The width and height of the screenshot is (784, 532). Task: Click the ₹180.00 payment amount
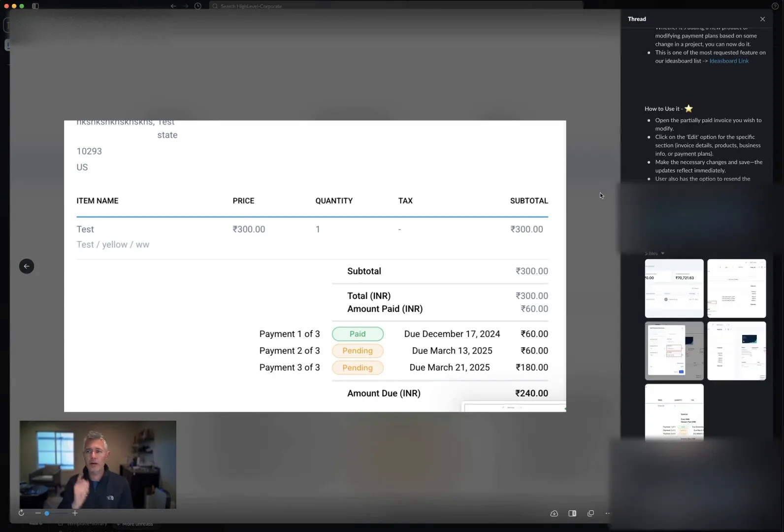[x=532, y=367]
